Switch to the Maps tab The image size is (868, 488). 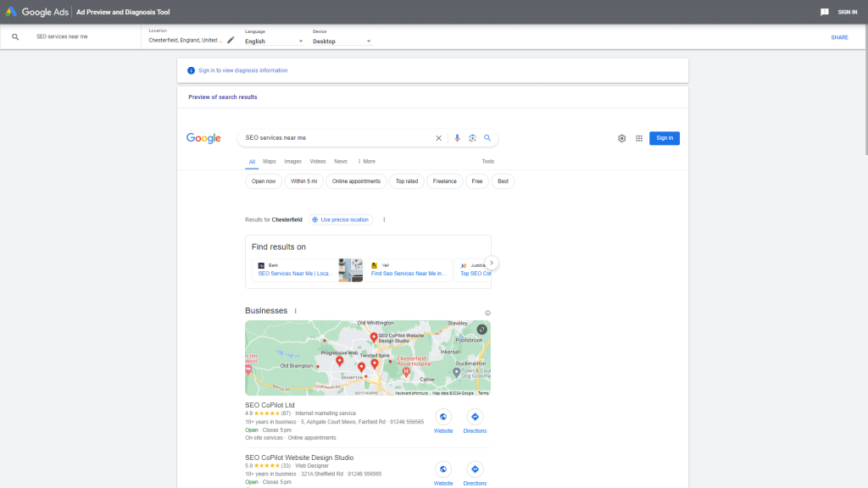pyautogui.click(x=269, y=161)
